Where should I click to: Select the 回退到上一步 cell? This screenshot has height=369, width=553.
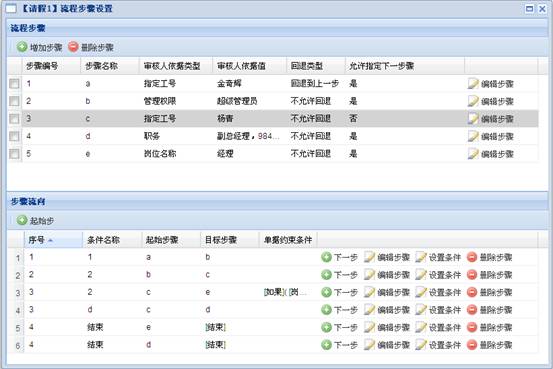[315, 84]
